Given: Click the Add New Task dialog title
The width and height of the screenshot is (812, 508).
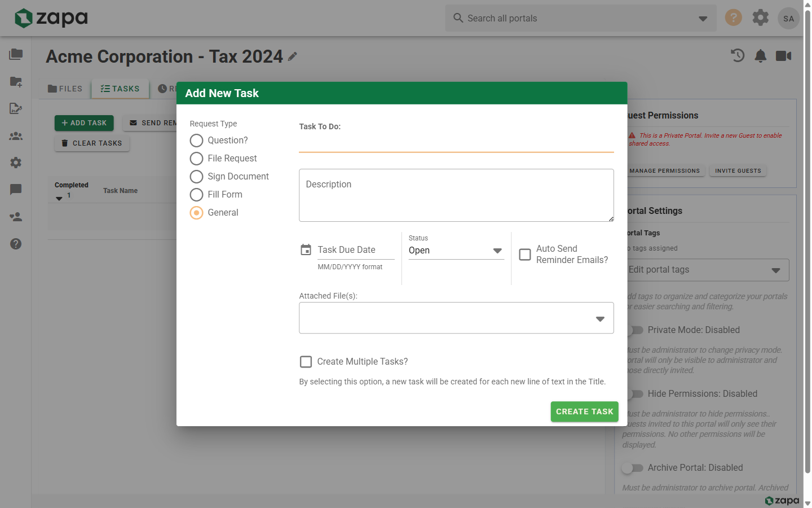Looking at the screenshot, I should click(222, 94).
